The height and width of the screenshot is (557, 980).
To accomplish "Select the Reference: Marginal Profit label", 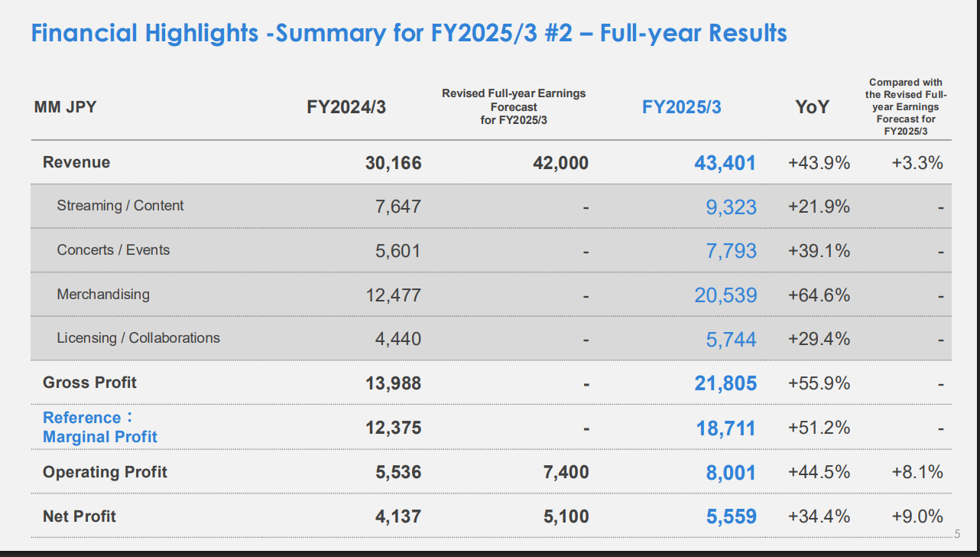I will pos(100,427).
